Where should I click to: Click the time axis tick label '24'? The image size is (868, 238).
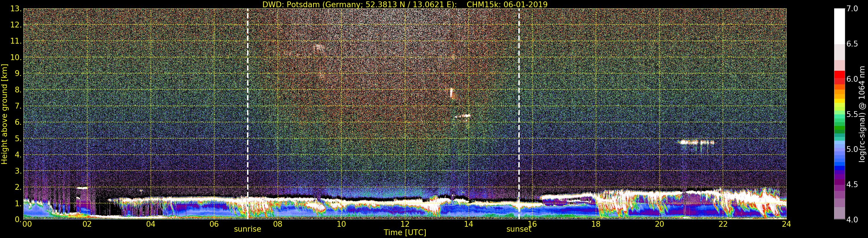click(x=786, y=224)
